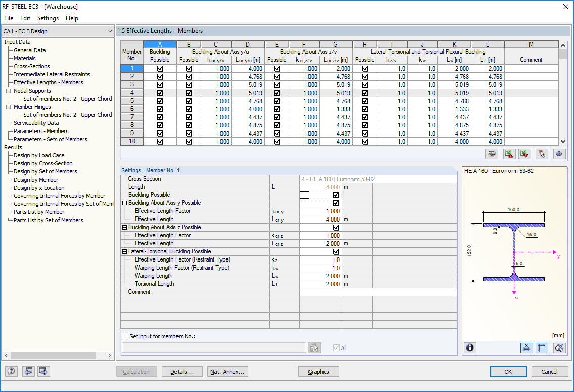Open Parts List by Member results
Viewport: 574px width, 392px height.
[39, 212]
